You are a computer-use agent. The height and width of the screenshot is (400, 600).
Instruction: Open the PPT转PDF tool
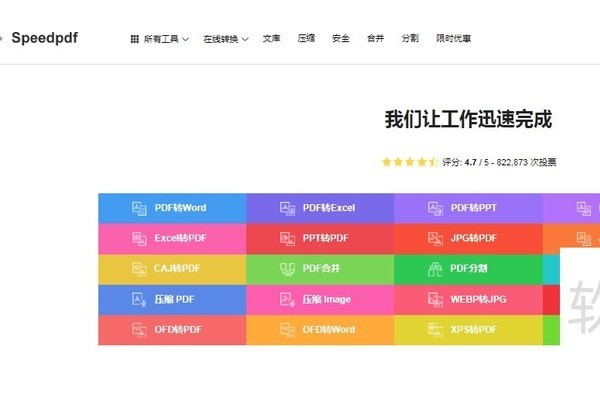[320, 239]
